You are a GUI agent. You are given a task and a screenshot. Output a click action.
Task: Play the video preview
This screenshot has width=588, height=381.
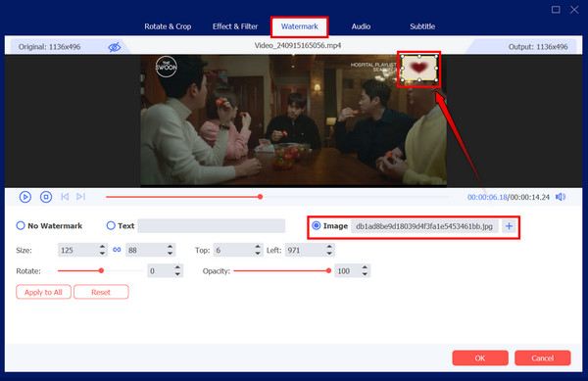[25, 197]
